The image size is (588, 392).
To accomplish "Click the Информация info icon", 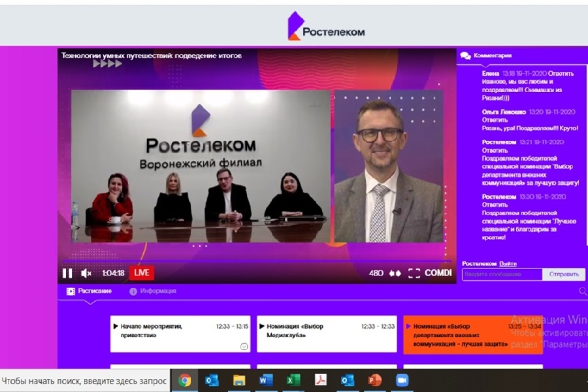I will [x=133, y=291].
